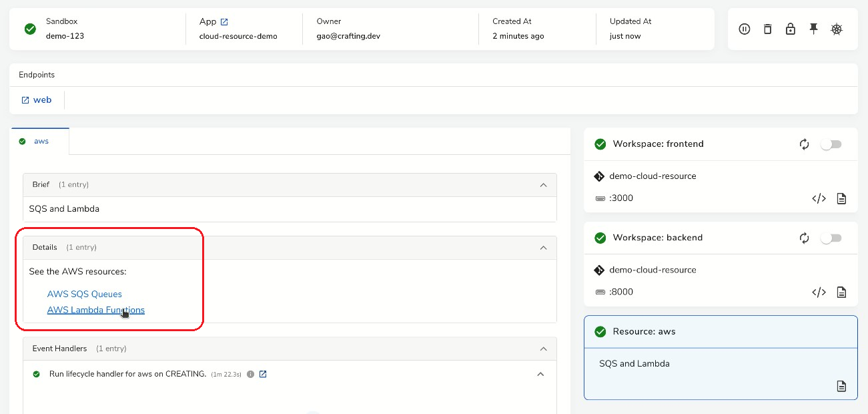Click git icon beside backend demo-cloud-resource

pos(599,270)
